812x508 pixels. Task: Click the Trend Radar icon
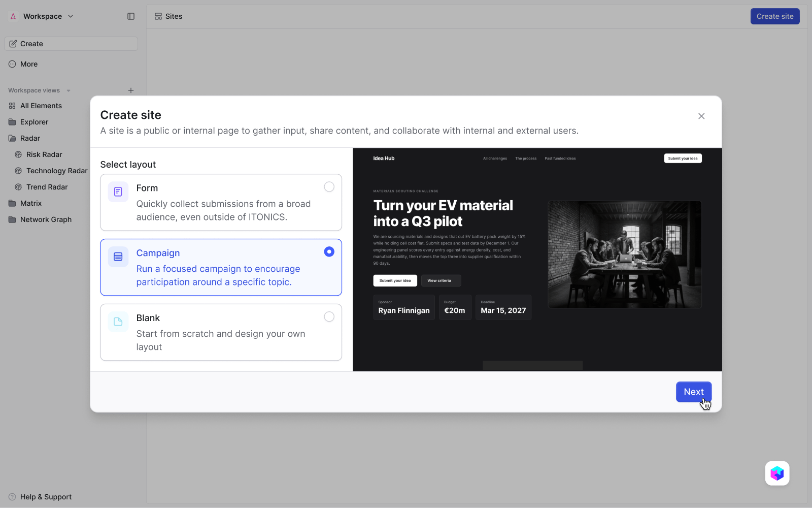[18, 187]
